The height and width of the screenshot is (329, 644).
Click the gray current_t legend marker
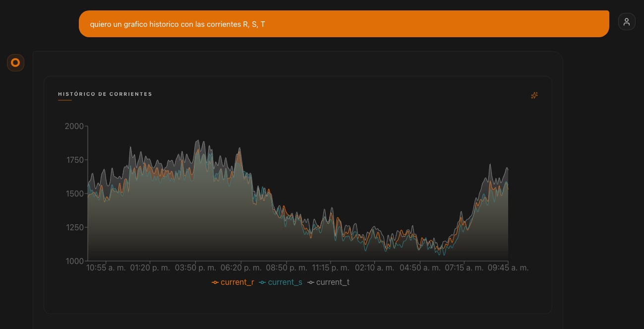click(311, 282)
